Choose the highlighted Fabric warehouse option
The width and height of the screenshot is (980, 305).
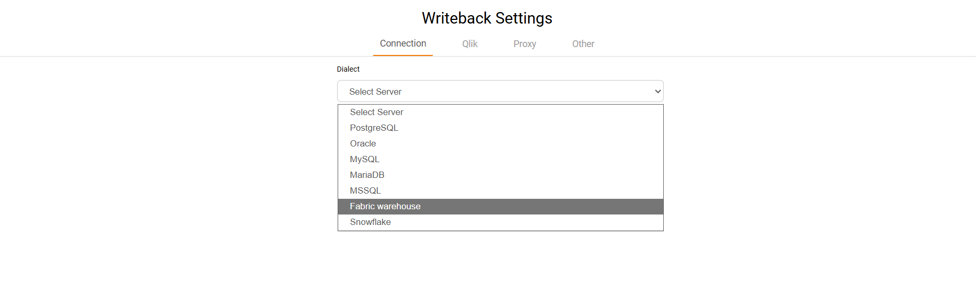coord(385,206)
